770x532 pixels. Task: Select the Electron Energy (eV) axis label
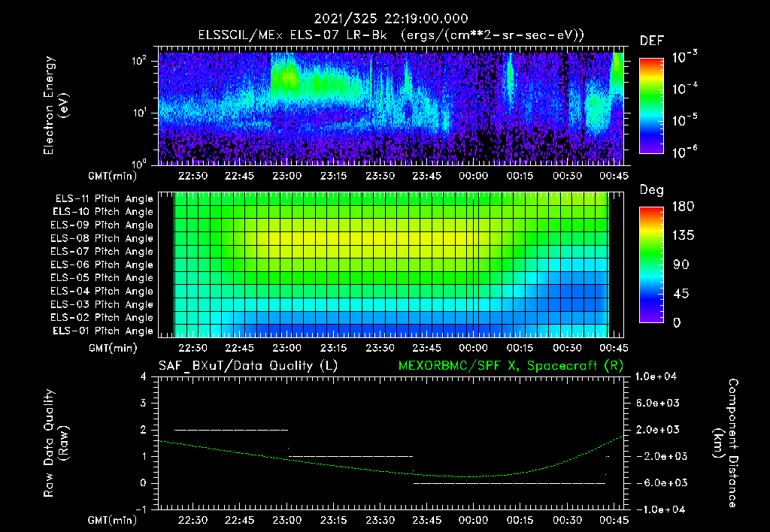point(56,105)
